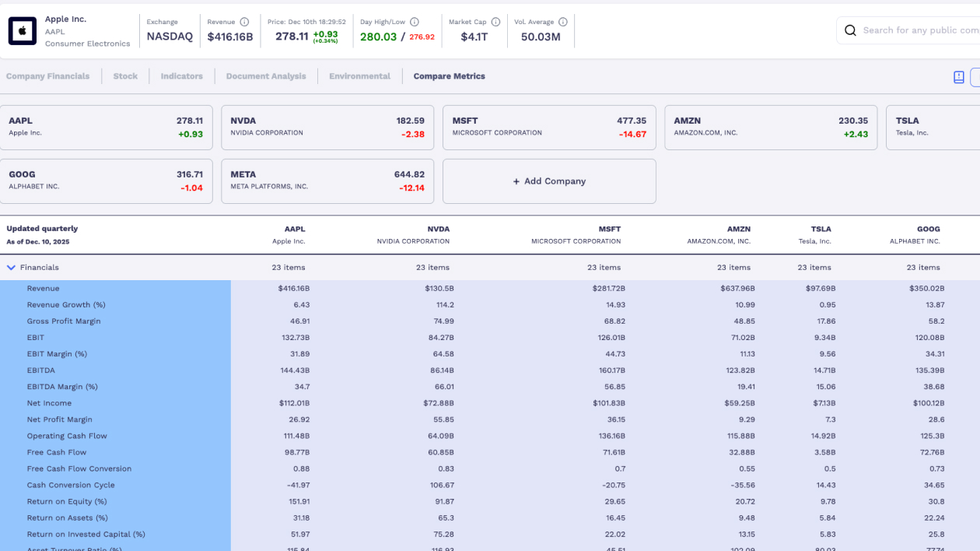
Task: Click the $4.1T market cap value
Action: pyautogui.click(x=474, y=37)
